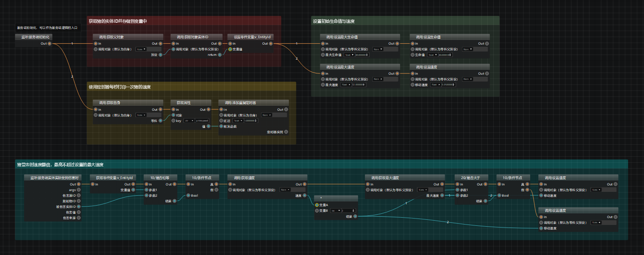The image size is (644, 255).
Task: Click the 值 output pin of 获取属性 node
Action: tap(209, 126)
